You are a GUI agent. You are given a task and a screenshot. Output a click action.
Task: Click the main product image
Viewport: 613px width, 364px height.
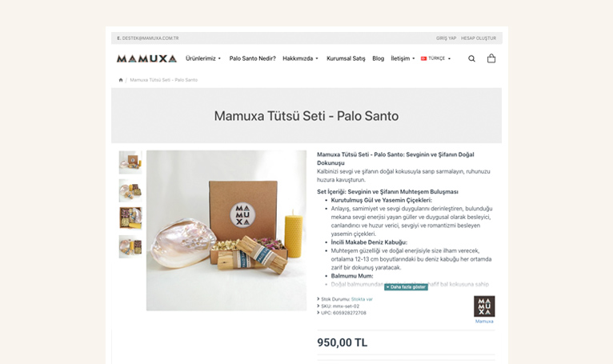(x=226, y=230)
